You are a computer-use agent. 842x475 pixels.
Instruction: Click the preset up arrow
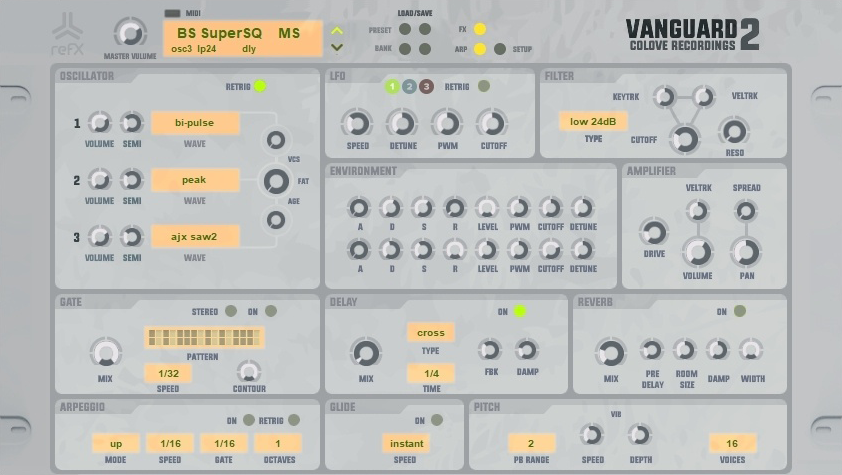(337, 31)
